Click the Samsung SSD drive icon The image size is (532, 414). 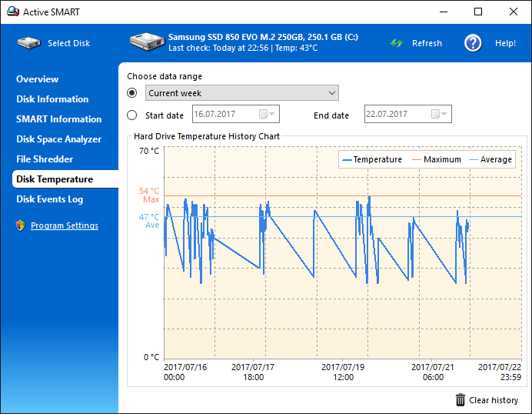pos(146,42)
